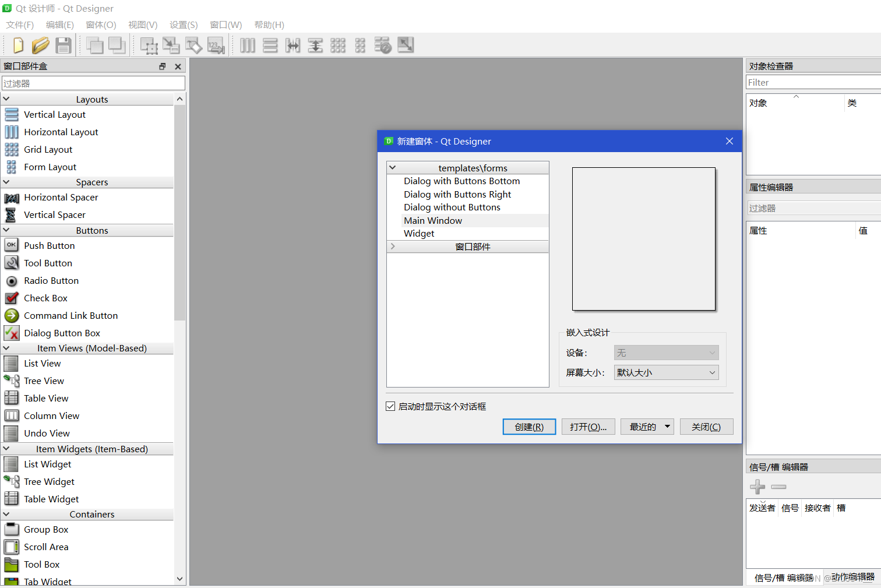Click the Push Button widget icon
881x588 pixels.
tap(12, 245)
